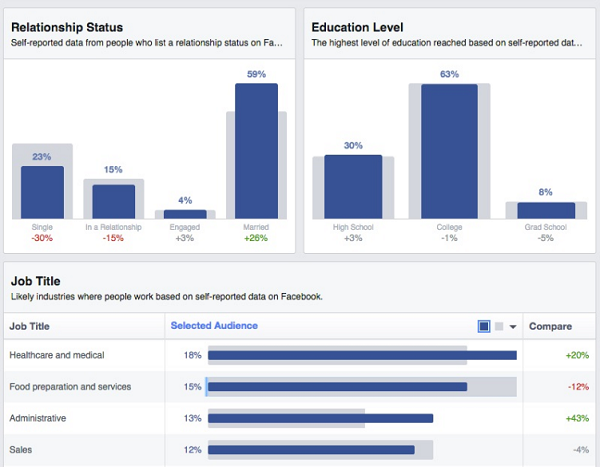
Task: Click the Married 59% bar
Action: 256,151
